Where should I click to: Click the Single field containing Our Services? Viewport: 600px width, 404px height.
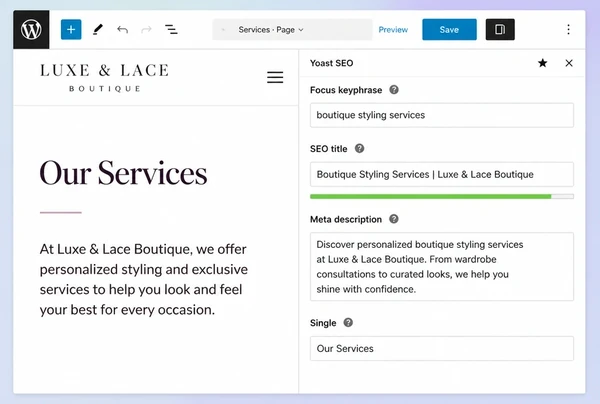[442, 349]
